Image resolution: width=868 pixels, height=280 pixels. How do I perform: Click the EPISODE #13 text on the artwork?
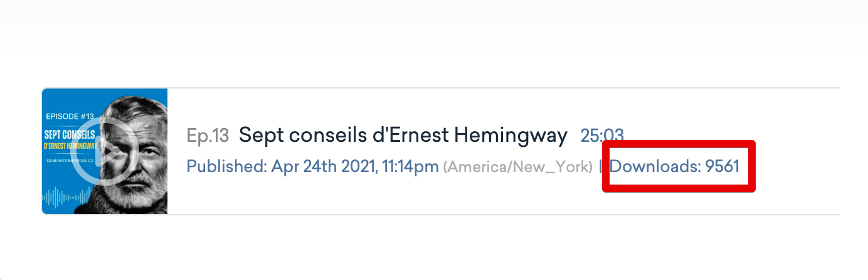[x=70, y=116]
